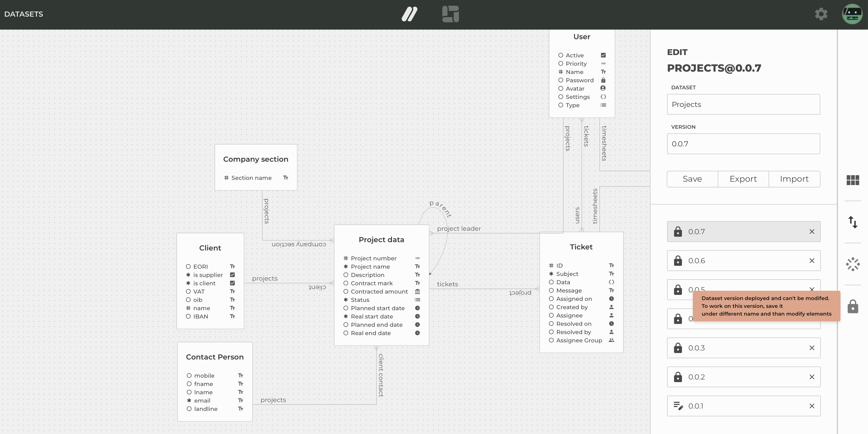This screenshot has height=434, width=868.
Task: Click the double-slash logo icon in header
Action: point(409,14)
